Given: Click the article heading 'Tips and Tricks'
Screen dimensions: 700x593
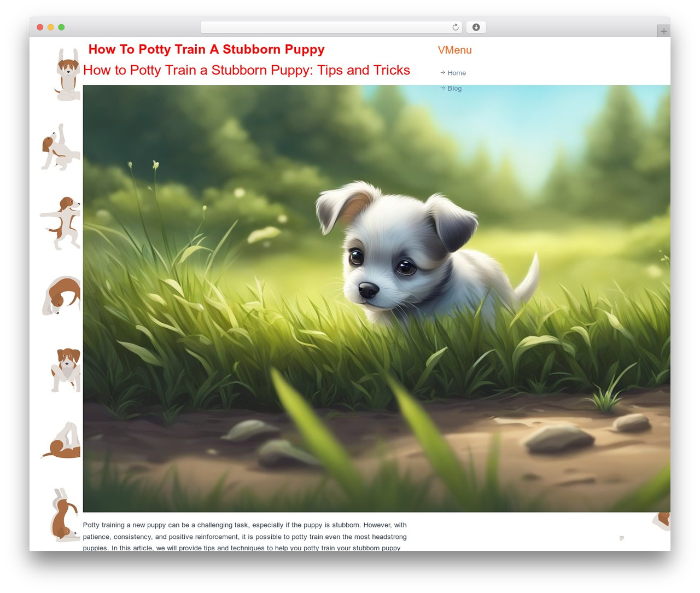Looking at the screenshot, I should pos(363,70).
